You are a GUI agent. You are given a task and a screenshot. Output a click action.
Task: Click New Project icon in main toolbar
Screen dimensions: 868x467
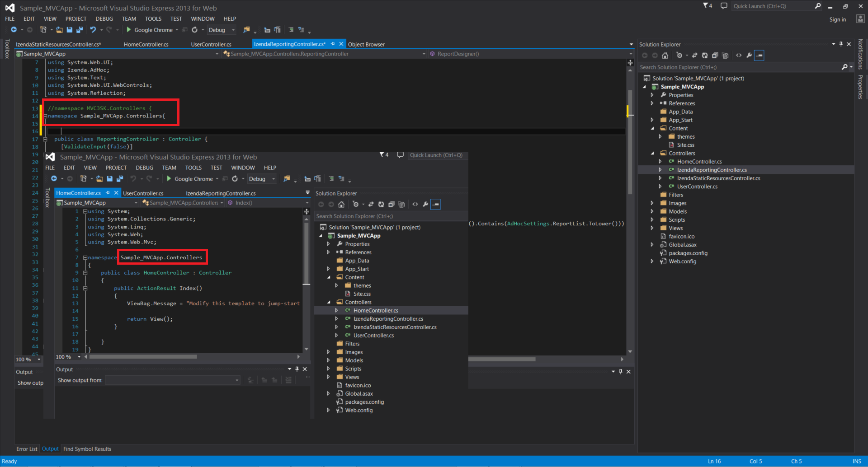tap(43, 30)
